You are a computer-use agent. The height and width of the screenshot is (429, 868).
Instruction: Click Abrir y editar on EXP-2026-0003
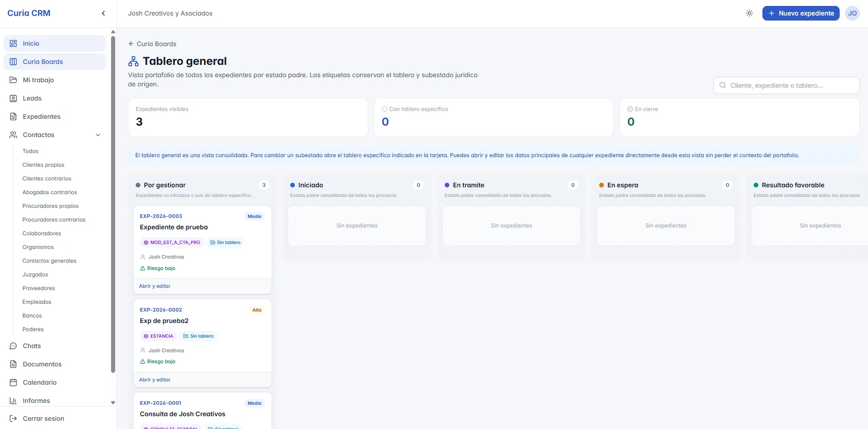click(154, 286)
